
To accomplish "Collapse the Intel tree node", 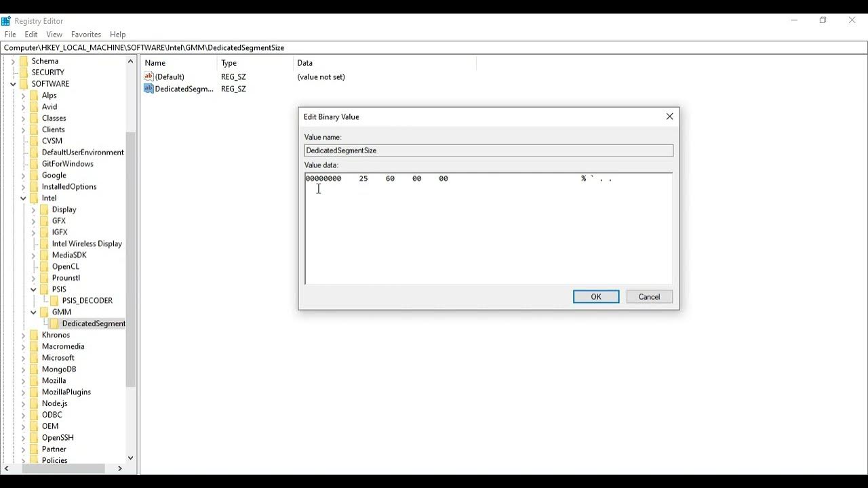I will click(x=23, y=198).
